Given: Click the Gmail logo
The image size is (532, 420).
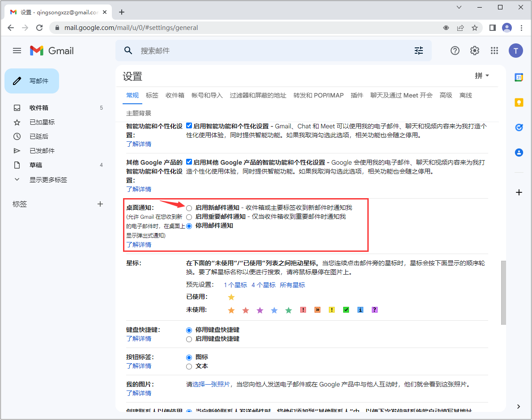Looking at the screenshot, I should pos(51,51).
